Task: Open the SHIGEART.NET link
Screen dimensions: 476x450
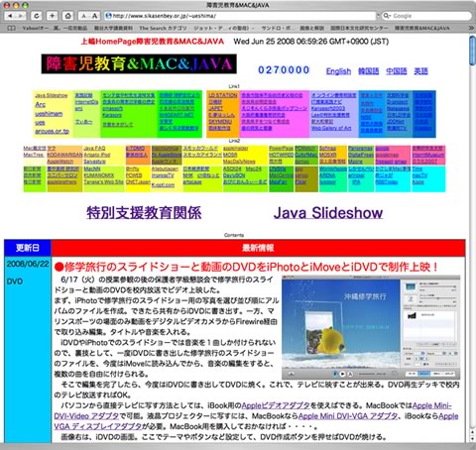Action: point(177,115)
